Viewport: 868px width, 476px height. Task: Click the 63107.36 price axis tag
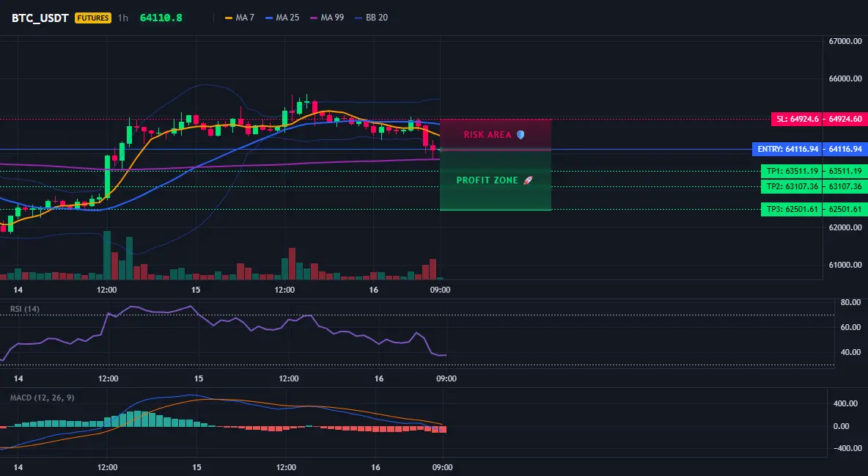point(845,187)
